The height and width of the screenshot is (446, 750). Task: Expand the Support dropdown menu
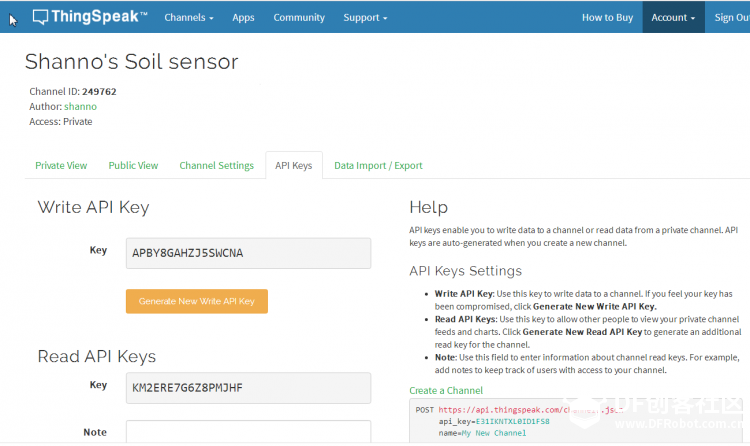pyautogui.click(x=365, y=18)
